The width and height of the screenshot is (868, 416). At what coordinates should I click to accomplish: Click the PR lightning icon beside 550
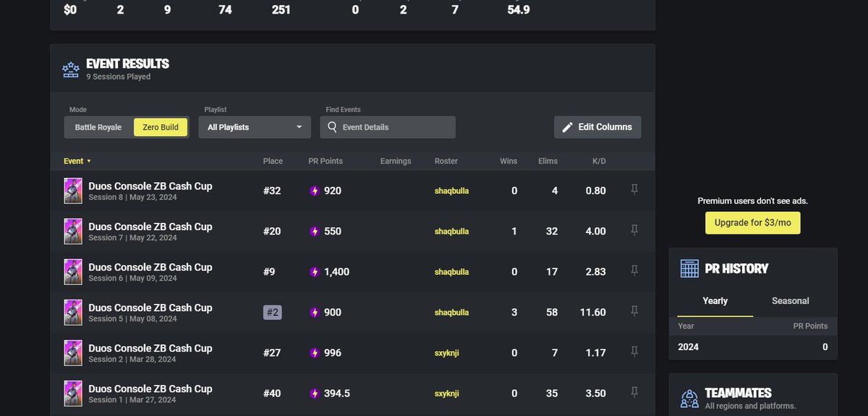[314, 232]
